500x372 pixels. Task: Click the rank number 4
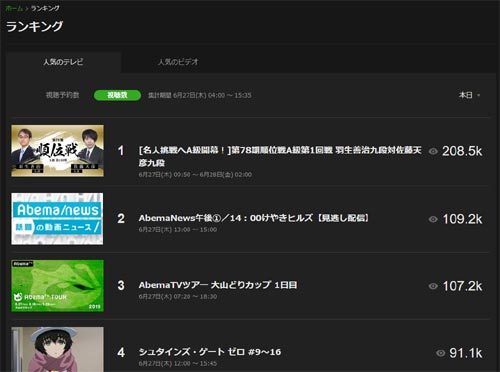(121, 353)
